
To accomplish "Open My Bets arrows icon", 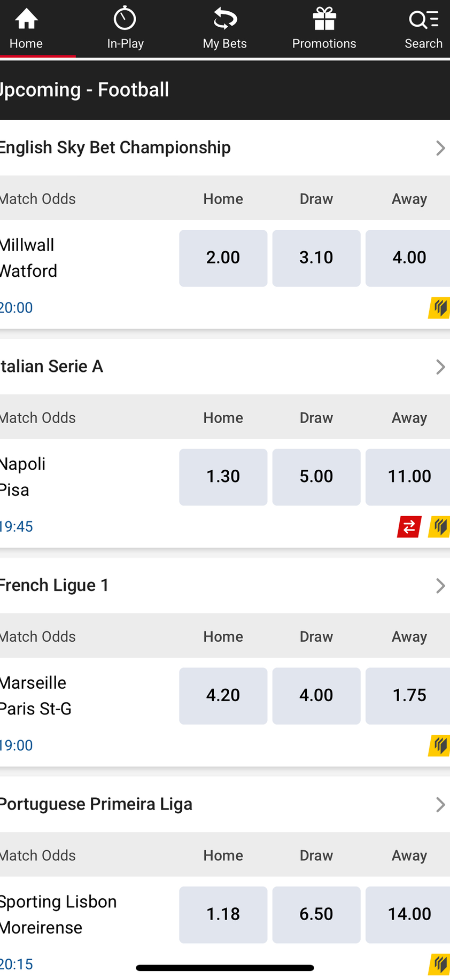I will (225, 19).
